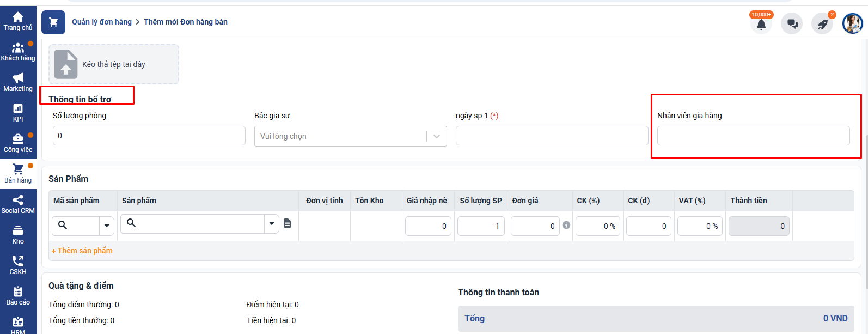
Task: Click the rocket icon in header
Action: tap(822, 24)
